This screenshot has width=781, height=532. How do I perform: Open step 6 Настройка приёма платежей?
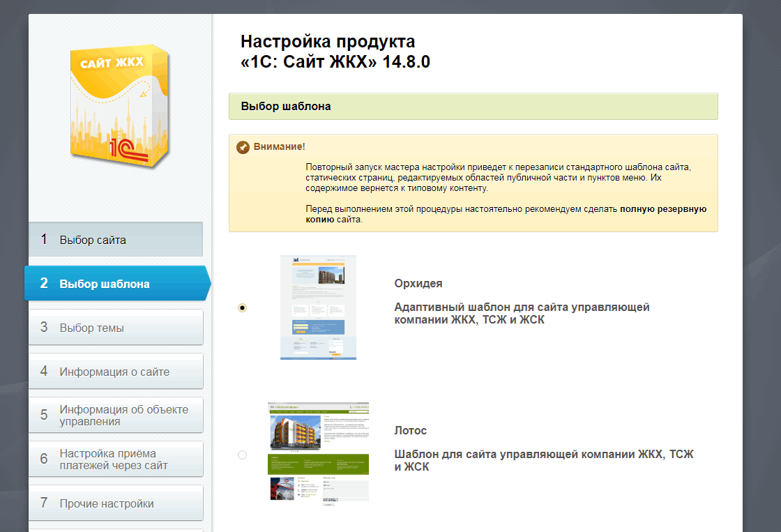point(116,459)
